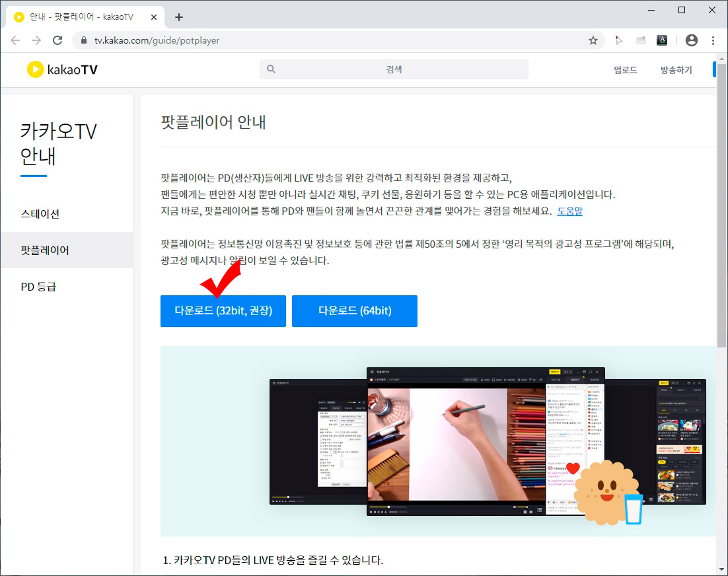The image size is (728, 576).
Task: Click the gray extension icon beside star
Action: pyautogui.click(x=641, y=40)
